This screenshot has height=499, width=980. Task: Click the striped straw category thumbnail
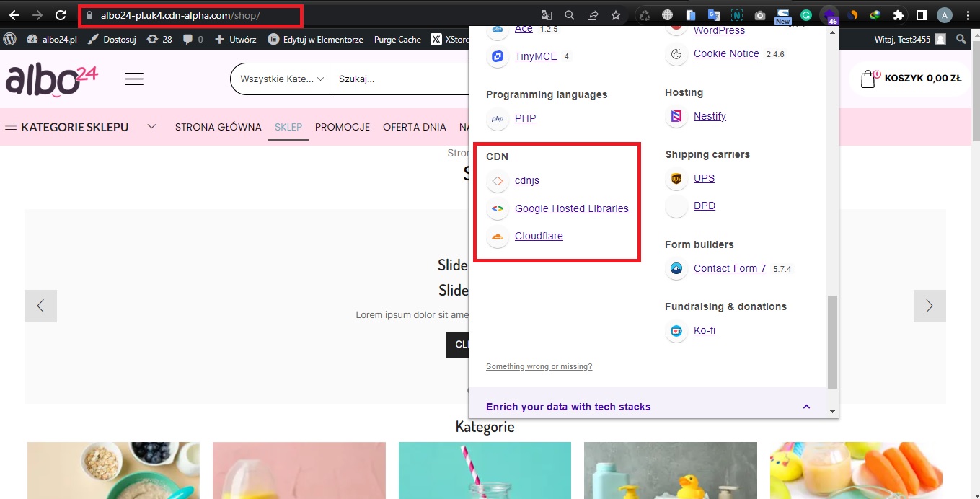pyautogui.click(x=485, y=471)
